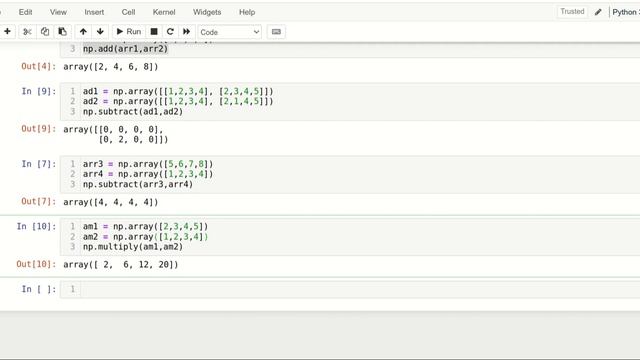Open the cell type Code dropdown
Viewport: 640px width, 360px height.
(229, 32)
